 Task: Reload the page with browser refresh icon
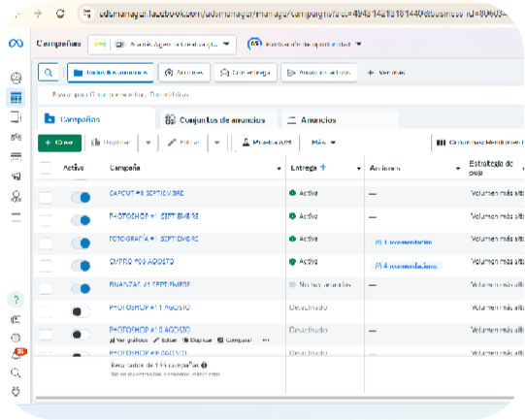coord(60,14)
